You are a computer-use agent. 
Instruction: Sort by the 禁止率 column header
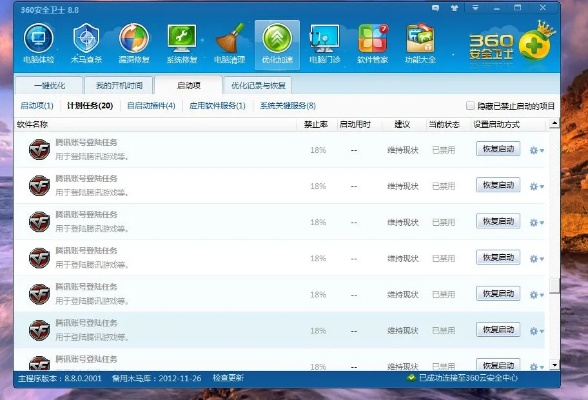click(316, 124)
